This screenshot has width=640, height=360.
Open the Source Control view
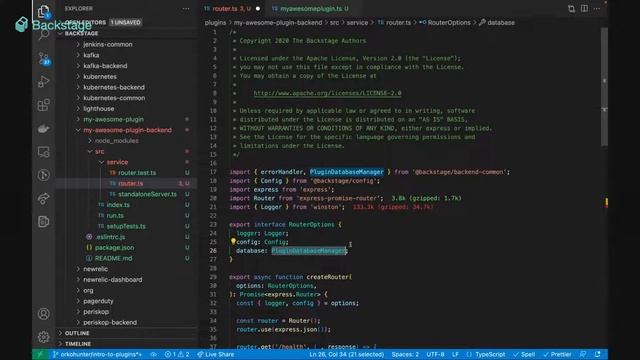point(43,58)
